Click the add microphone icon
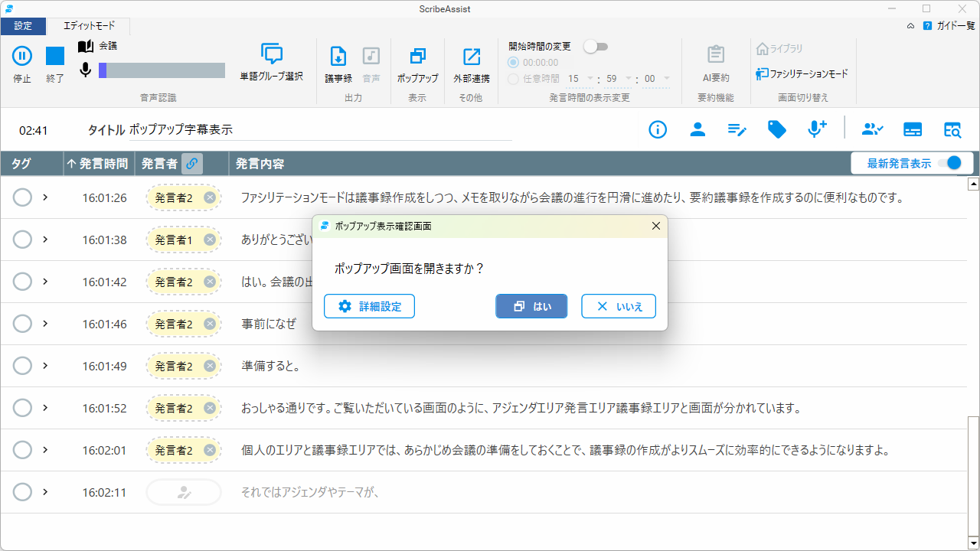 pyautogui.click(x=817, y=129)
